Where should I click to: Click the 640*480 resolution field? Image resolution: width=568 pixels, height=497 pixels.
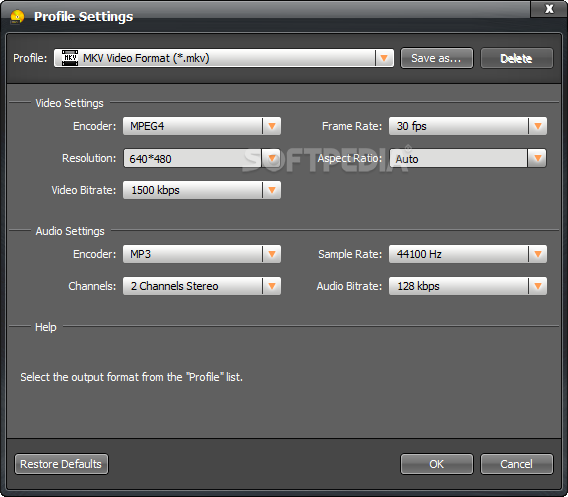(x=202, y=158)
